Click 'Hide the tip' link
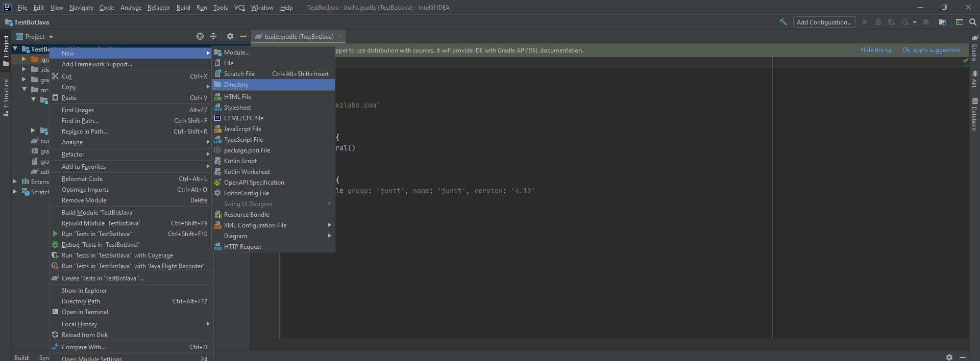Screen dimensions: 980x361 (x=876, y=50)
